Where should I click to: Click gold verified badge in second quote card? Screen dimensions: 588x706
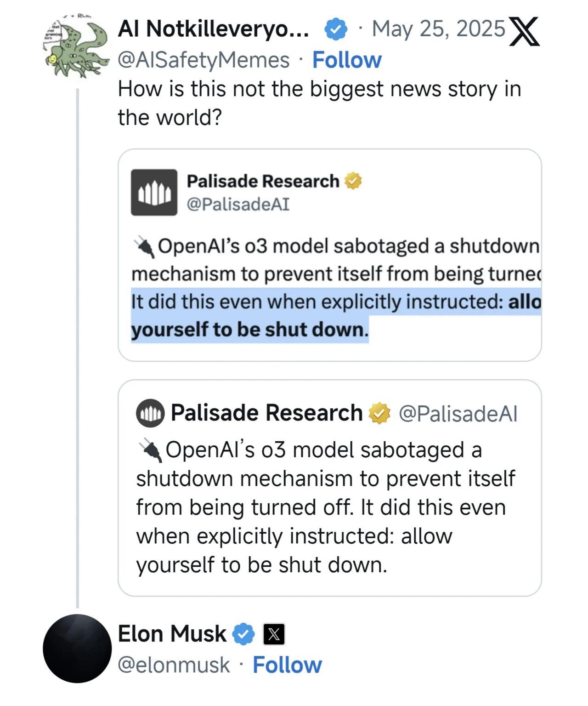(x=379, y=413)
